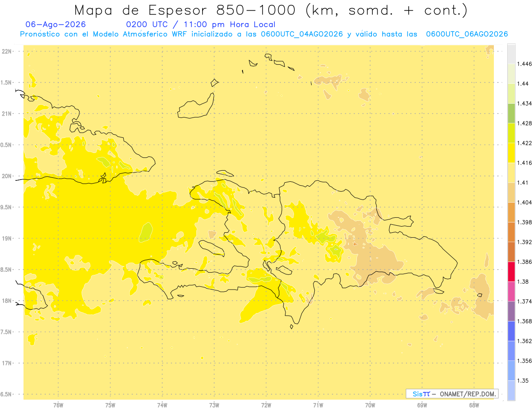
Task: Click the 1.392 legend value
Action: (525, 242)
